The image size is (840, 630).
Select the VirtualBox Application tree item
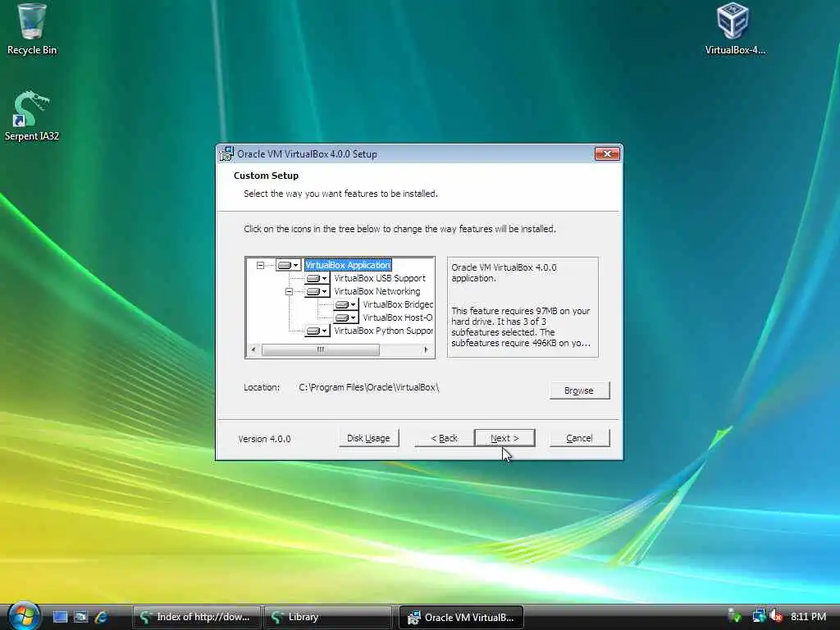(348, 265)
